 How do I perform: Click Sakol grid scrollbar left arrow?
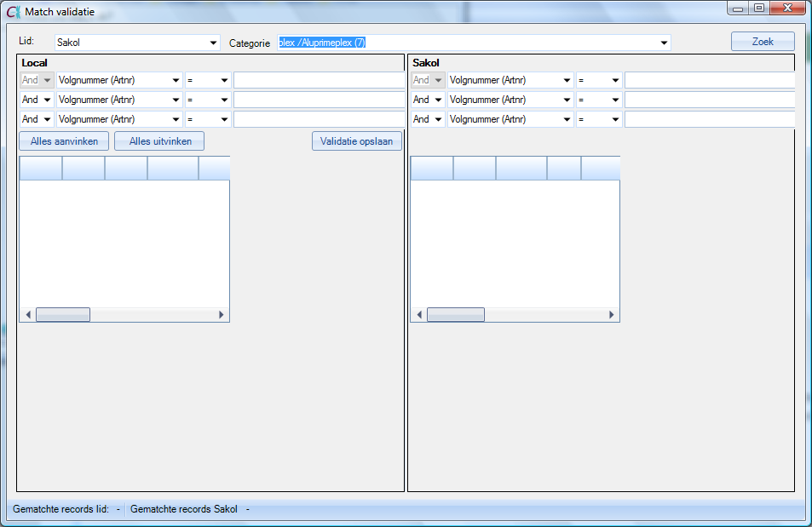tap(419, 315)
